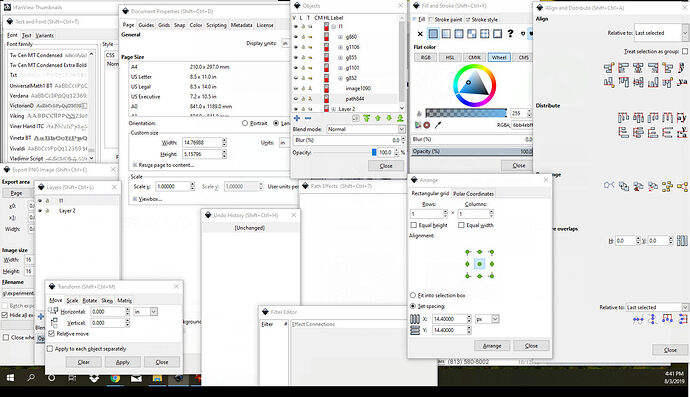Choose the Flat color fill icon
This screenshot has width=690, height=397.
click(x=433, y=34)
